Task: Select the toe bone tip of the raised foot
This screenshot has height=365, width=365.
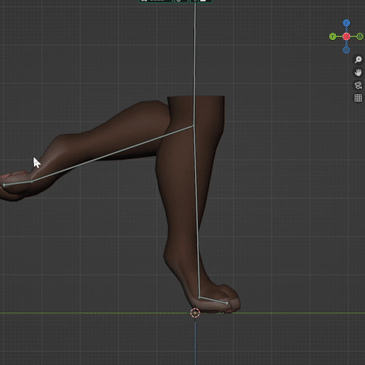Action: 4,184
